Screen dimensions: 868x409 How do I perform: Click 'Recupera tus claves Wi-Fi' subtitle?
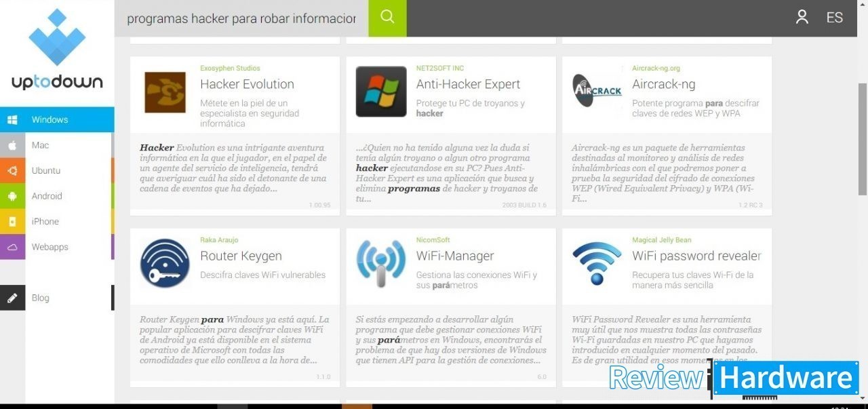(x=693, y=280)
